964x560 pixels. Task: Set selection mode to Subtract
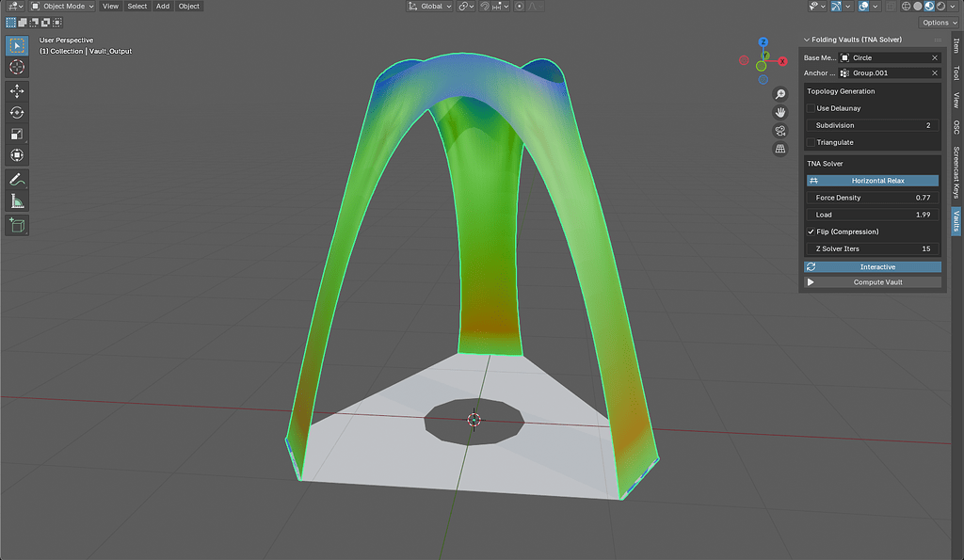pyautogui.click(x=34, y=23)
